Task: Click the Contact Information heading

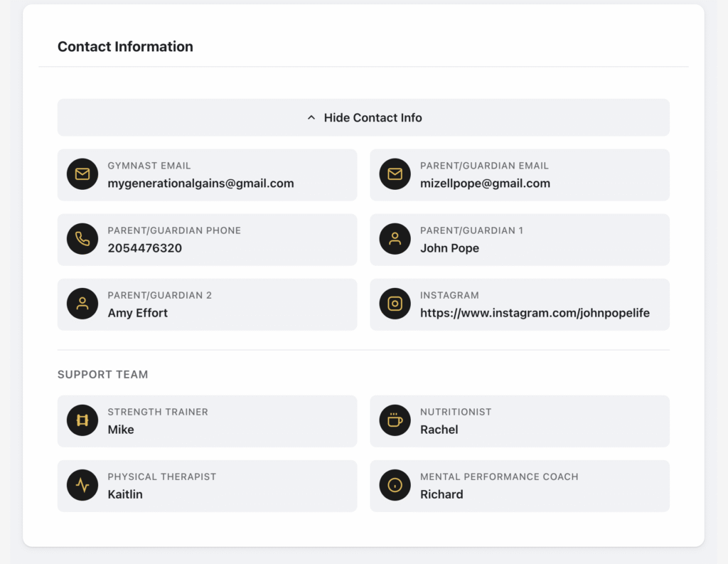Action: [x=125, y=47]
